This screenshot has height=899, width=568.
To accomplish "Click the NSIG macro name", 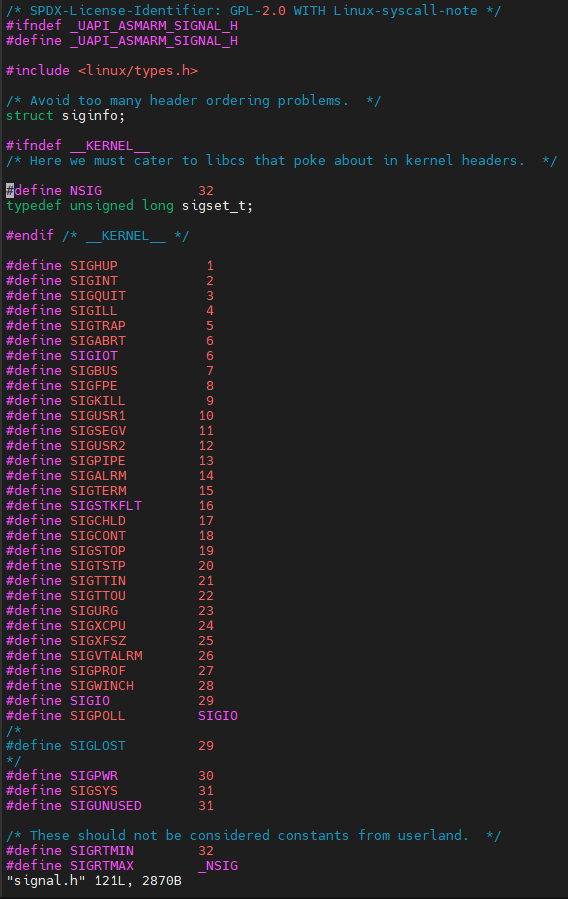I will (86, 190).
